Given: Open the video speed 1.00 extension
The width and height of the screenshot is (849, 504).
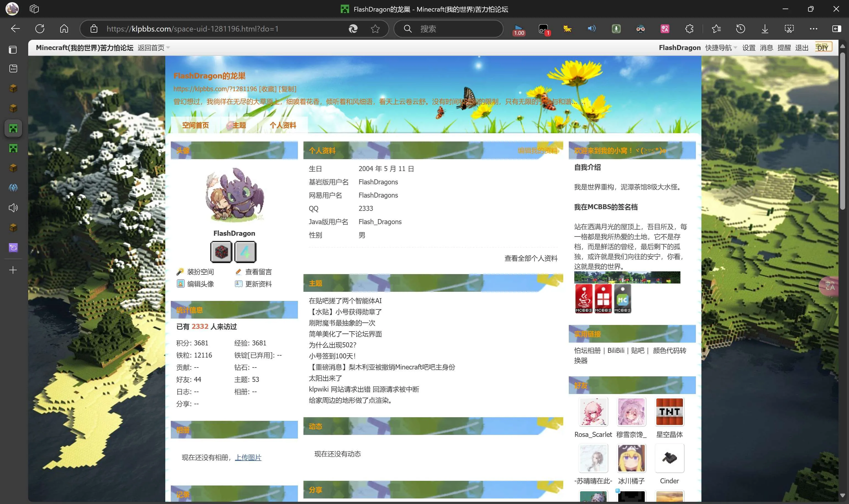Looking at the screenshot, I should click(518, 30).
